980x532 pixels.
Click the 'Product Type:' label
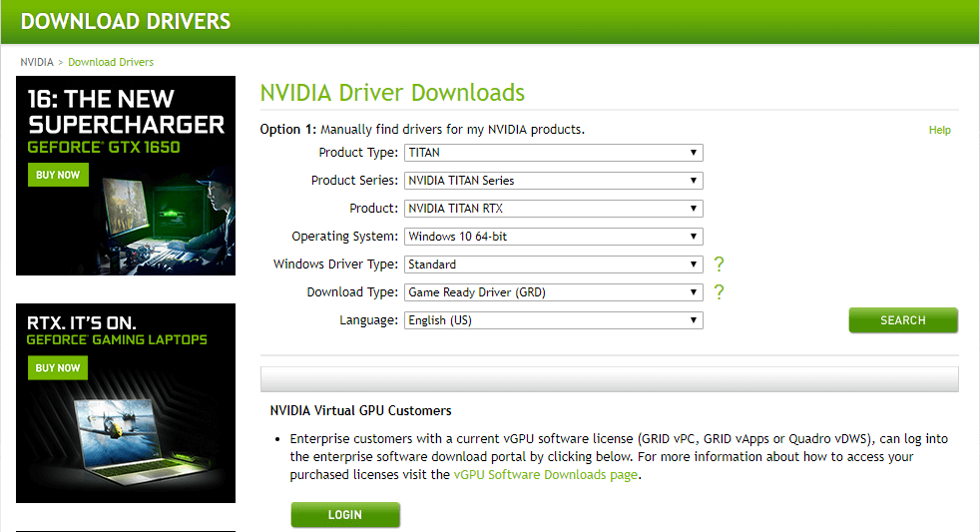pyautogui.click(x=358, y=153)
